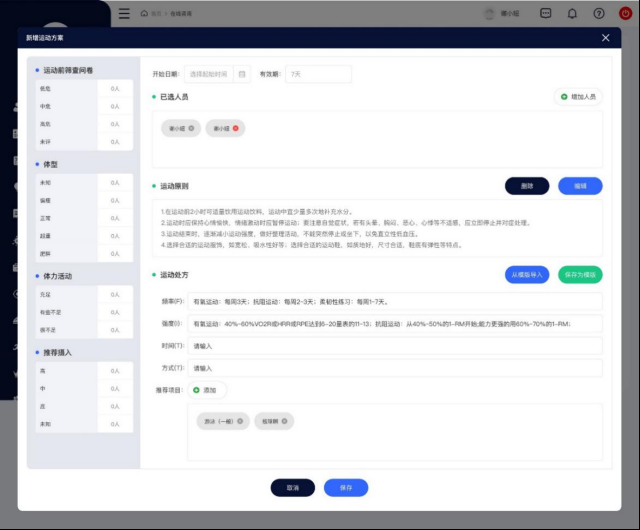The image size is (640, 530).
Task: Select the 中 row under 推荐摄入
Action: [x=84, y=388]
